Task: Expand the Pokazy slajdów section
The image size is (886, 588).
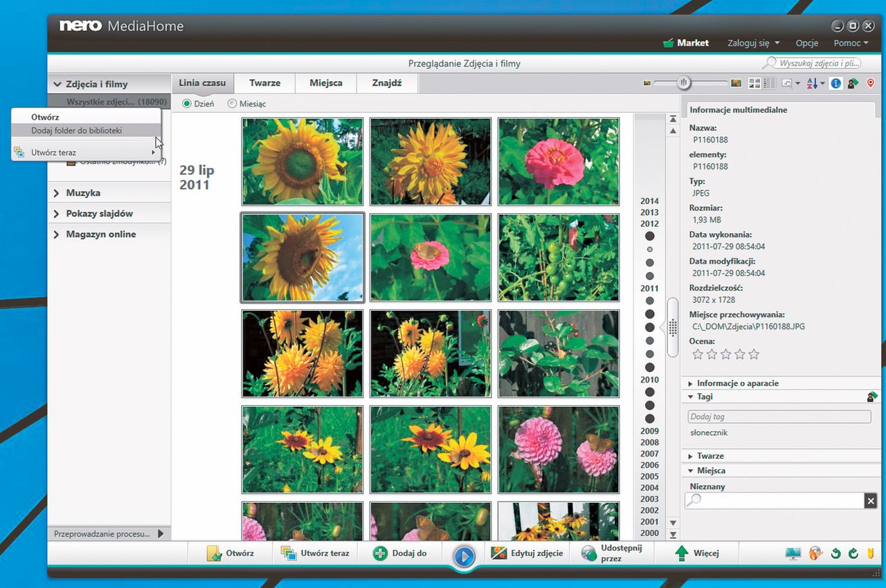Action: [x=57, y=214]
